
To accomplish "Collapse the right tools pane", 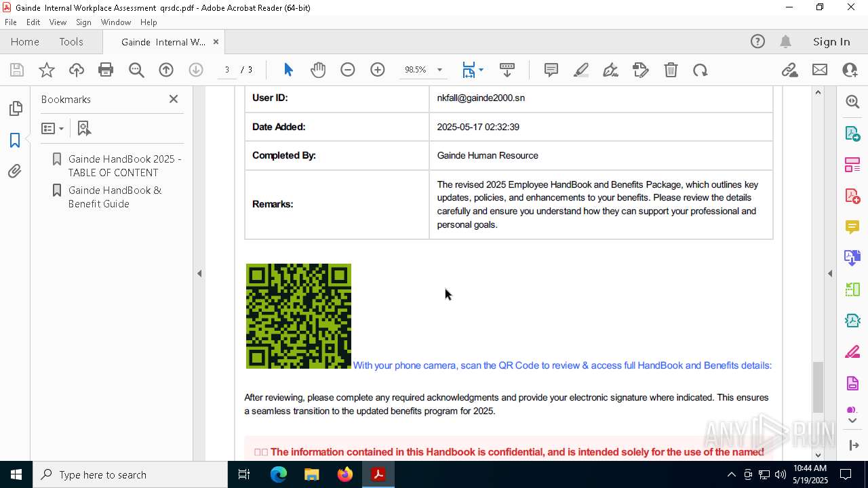I will click(x=830, y=273).
